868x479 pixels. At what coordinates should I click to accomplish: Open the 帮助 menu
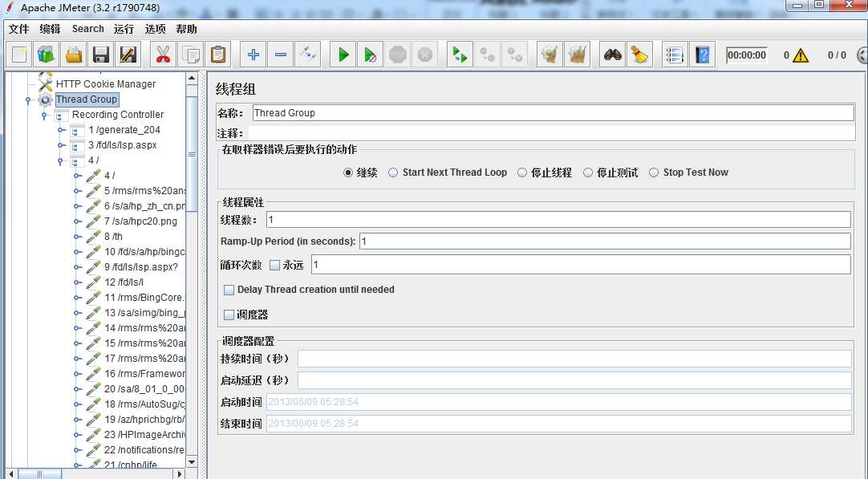click(187, 29)
